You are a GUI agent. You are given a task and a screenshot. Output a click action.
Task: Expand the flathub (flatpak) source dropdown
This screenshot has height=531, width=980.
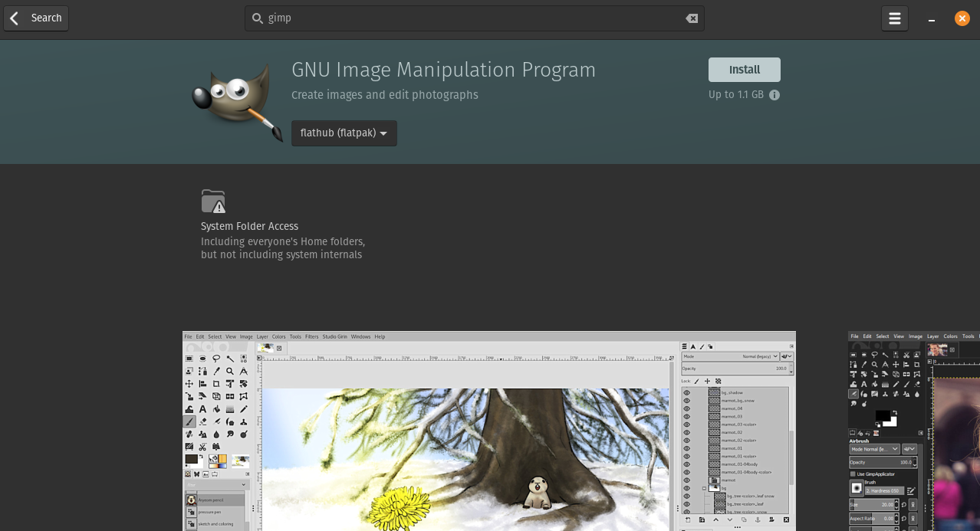click(x=344, y=133)
